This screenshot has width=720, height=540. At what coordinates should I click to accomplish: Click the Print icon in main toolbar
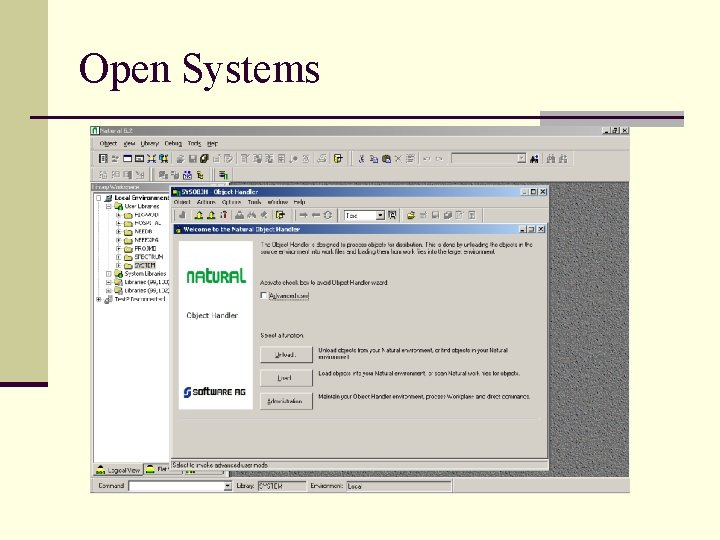[x=322, y=159]
